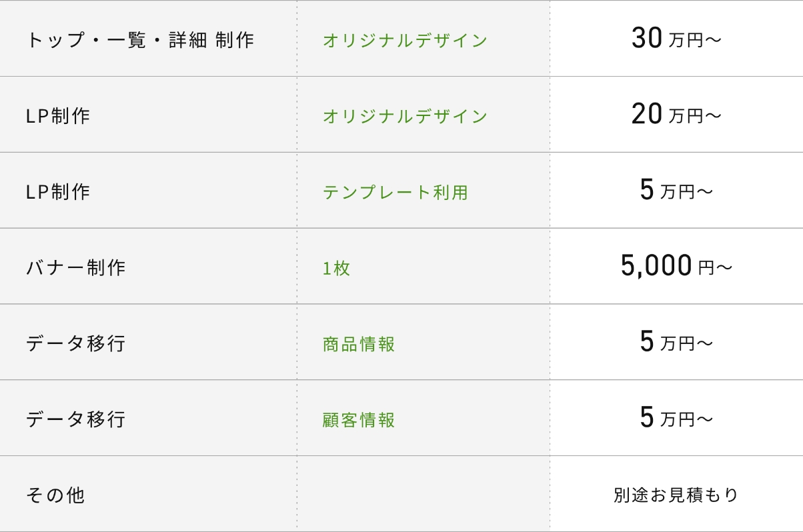Select the 1枚 green text
Image resolution: width=803 pixels, height=532 pixels.
coord(336,269)
